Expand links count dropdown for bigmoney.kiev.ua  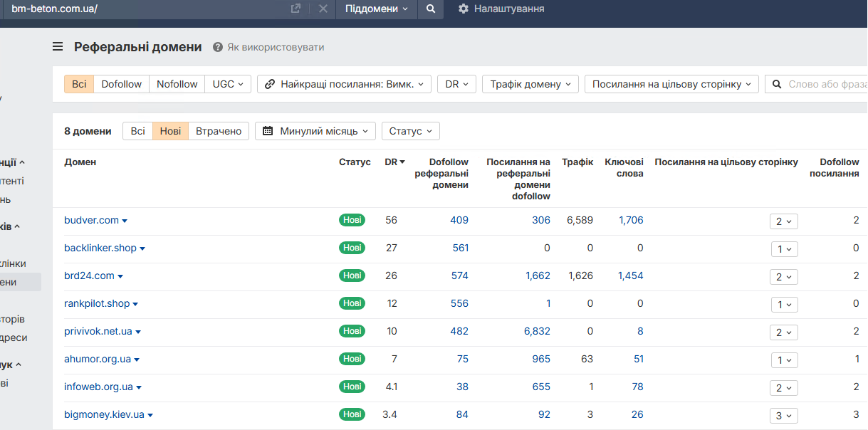(784, 416)
